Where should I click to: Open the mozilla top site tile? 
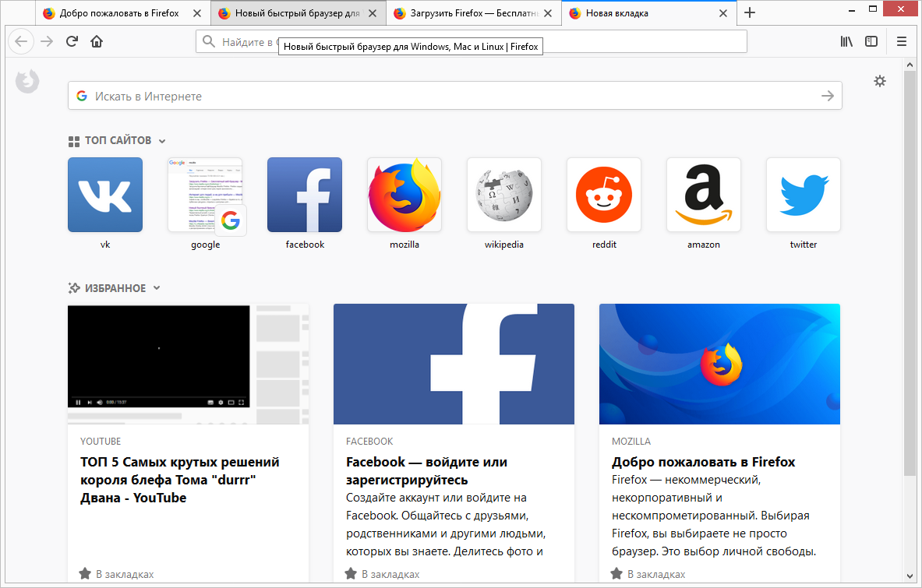pyautogui.click(x=404, y=195)
